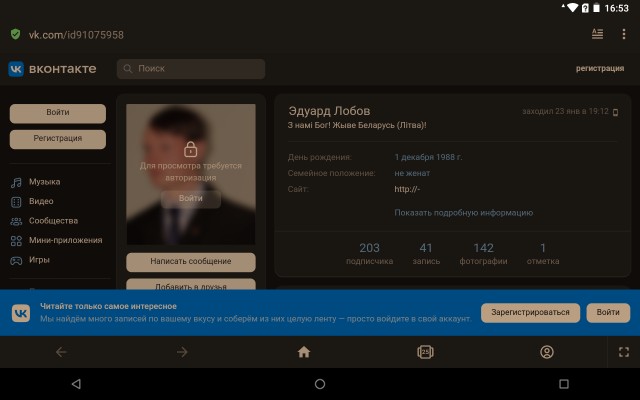Open Музыка section
Image resolution: width=640 pixels, height=400 pixels.
click(44, 182)
